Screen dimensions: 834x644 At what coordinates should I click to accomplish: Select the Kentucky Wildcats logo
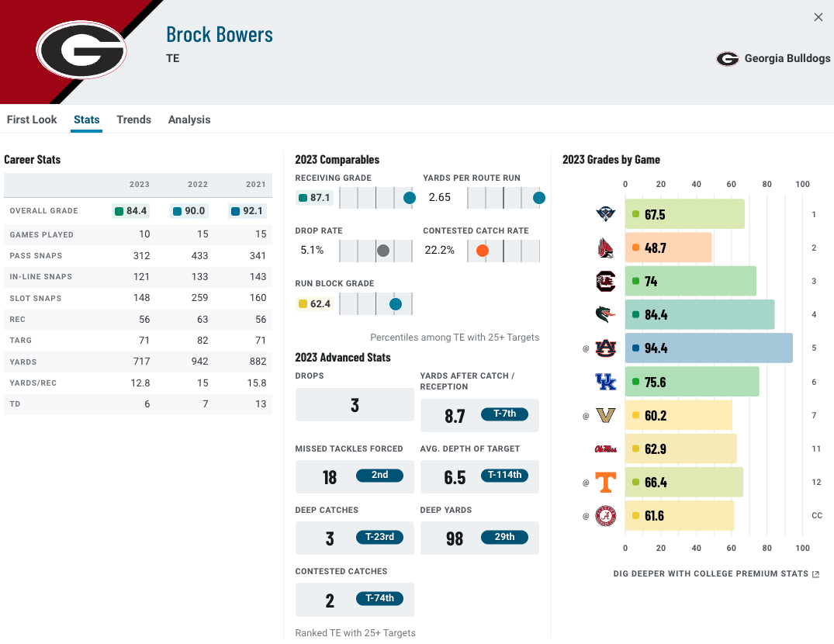[x=605, y=382]
